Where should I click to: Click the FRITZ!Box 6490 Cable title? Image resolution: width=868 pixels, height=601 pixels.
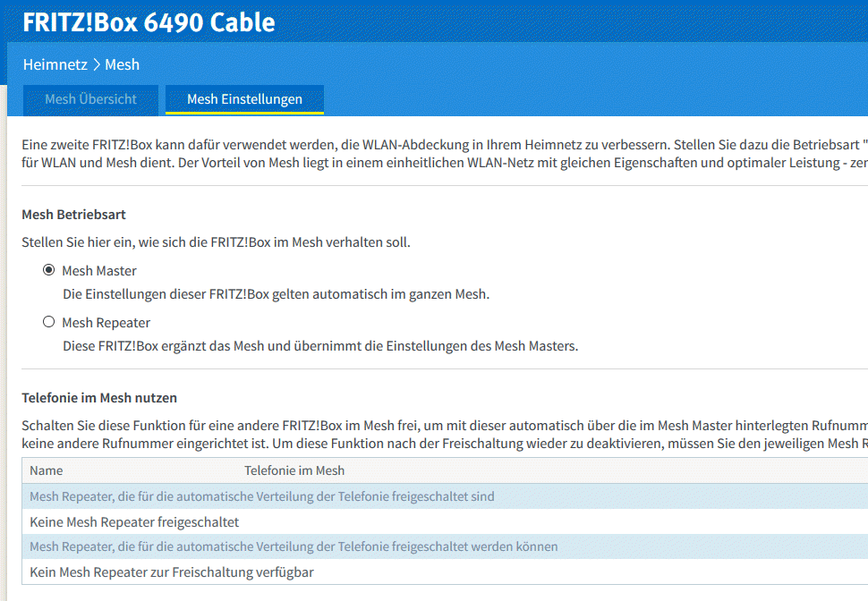coord(149,22)
